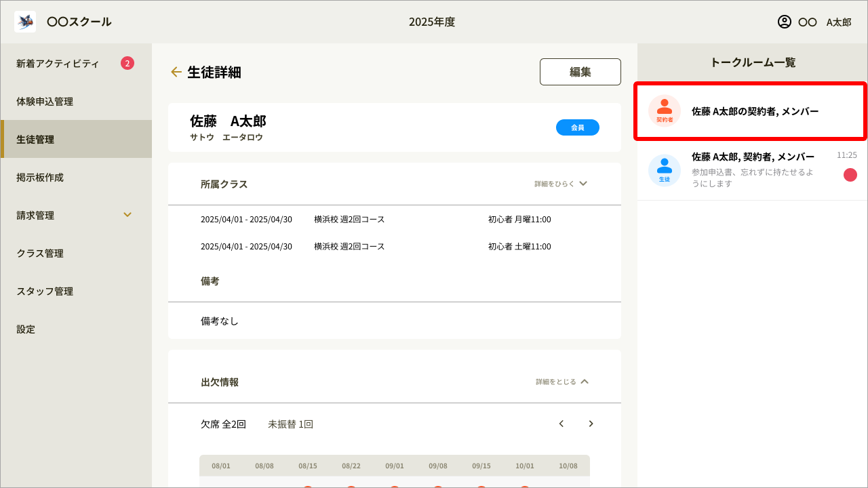Click the user account profile icon

[785, 22]
